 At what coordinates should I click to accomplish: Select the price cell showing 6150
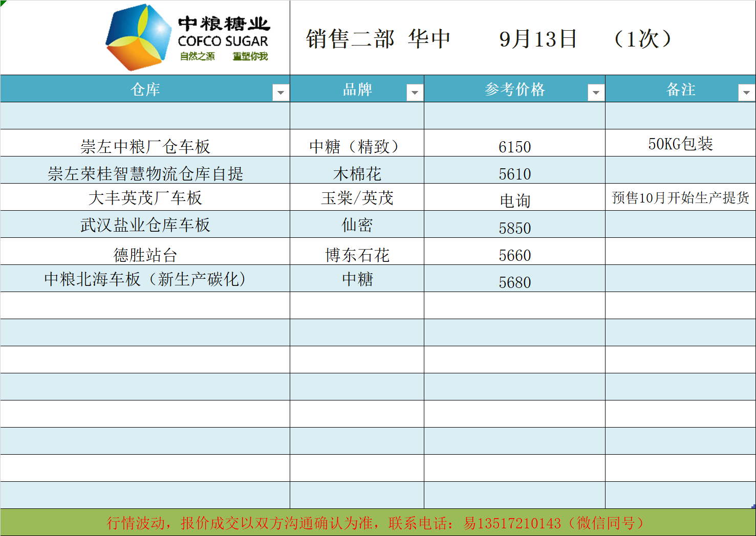[x=514, y=146]
